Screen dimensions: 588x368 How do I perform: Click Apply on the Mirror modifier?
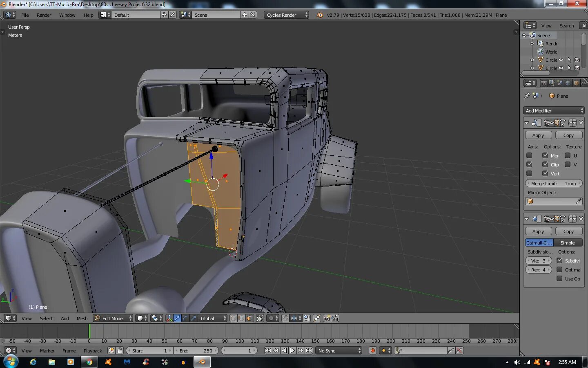click(538, 135)
